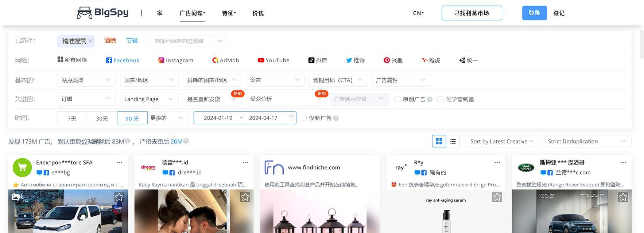This screenshot has width=644, height=233.
Task: Open the Landing Page dropdown
Action: pyautogui.click(x=149, y=99)
